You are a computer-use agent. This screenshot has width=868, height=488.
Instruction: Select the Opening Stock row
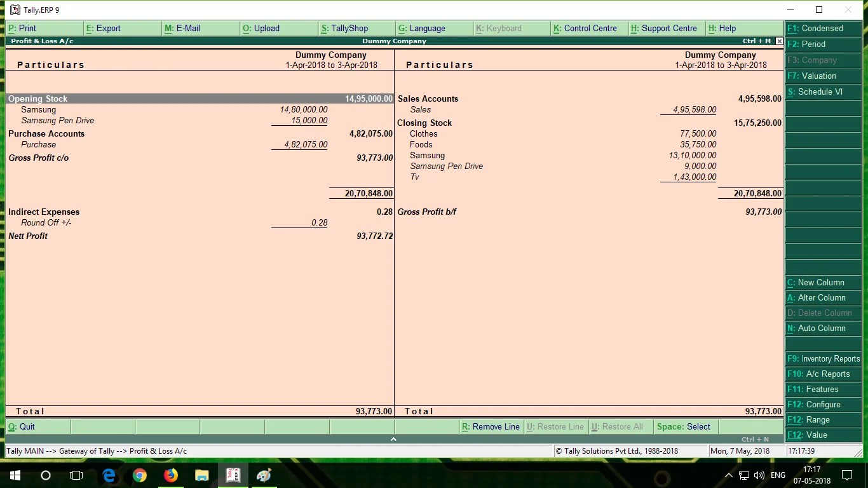coord(200,99)
